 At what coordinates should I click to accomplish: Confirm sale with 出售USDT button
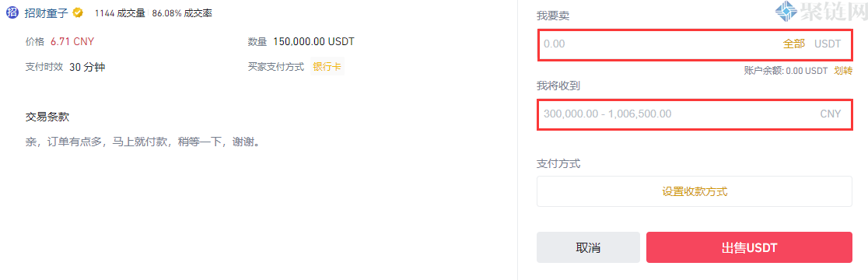749,247
